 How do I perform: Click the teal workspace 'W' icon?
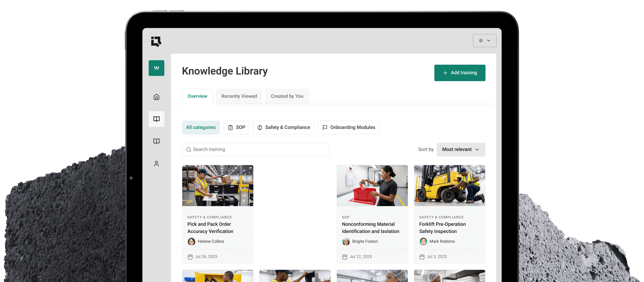(157, 68)
